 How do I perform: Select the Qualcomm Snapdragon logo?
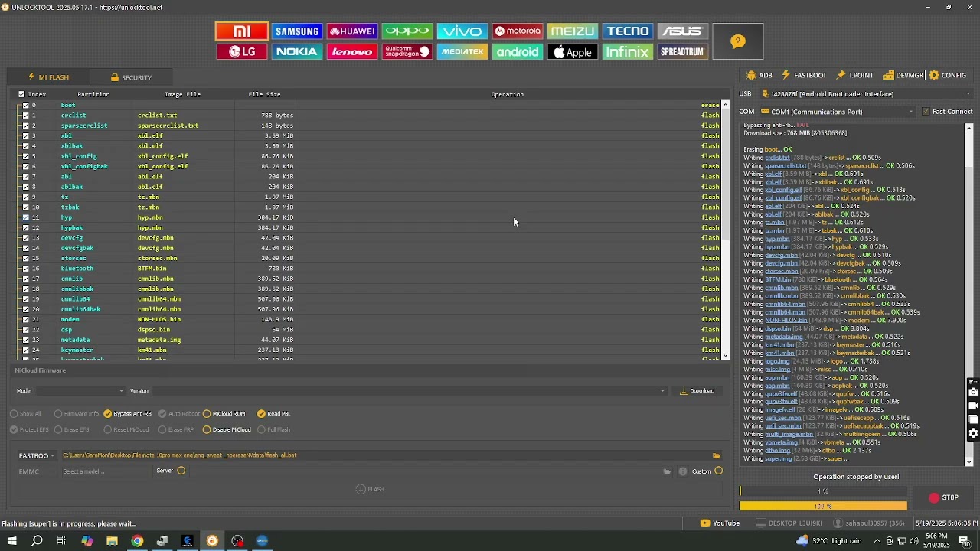point(407,52)
